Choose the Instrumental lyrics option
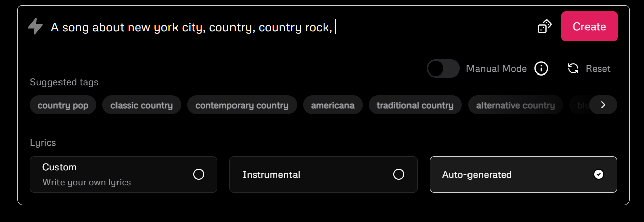 tap(323, 174)
